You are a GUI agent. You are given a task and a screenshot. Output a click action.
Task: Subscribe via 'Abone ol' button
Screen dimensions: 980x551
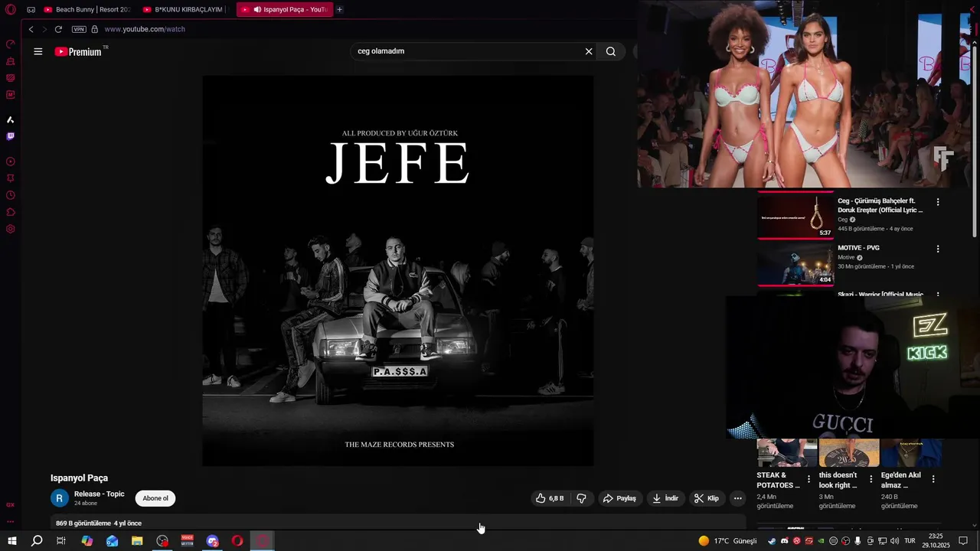tap(155, 498)
